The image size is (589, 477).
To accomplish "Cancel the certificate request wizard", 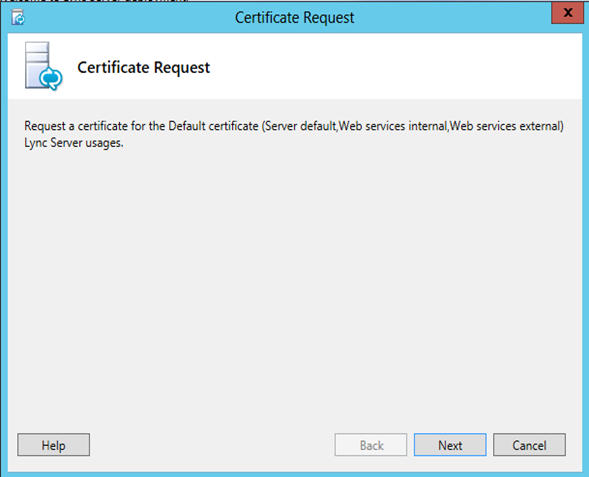I will 529,445.
